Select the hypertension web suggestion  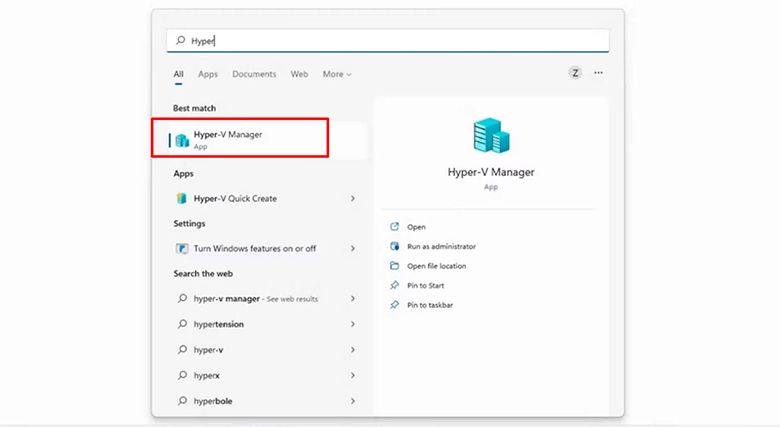[x=219, y=324]
